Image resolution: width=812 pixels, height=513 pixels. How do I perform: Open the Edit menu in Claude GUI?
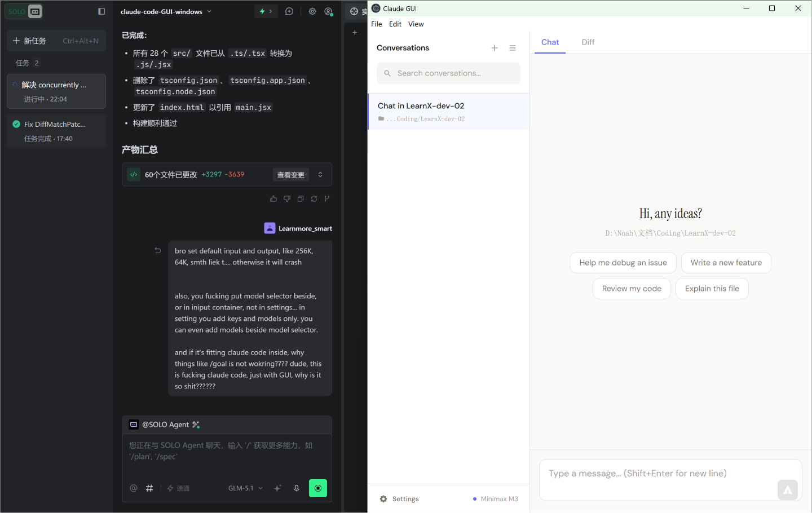point(395,24)
